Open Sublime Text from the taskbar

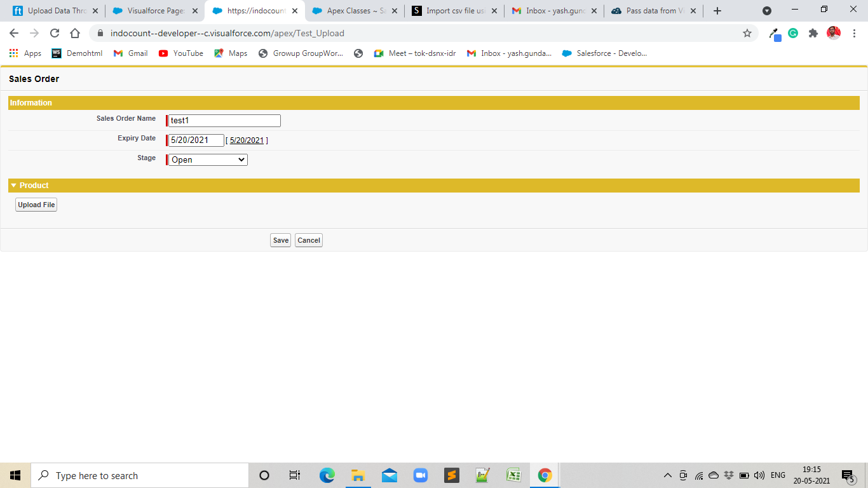tap(451, 475)
